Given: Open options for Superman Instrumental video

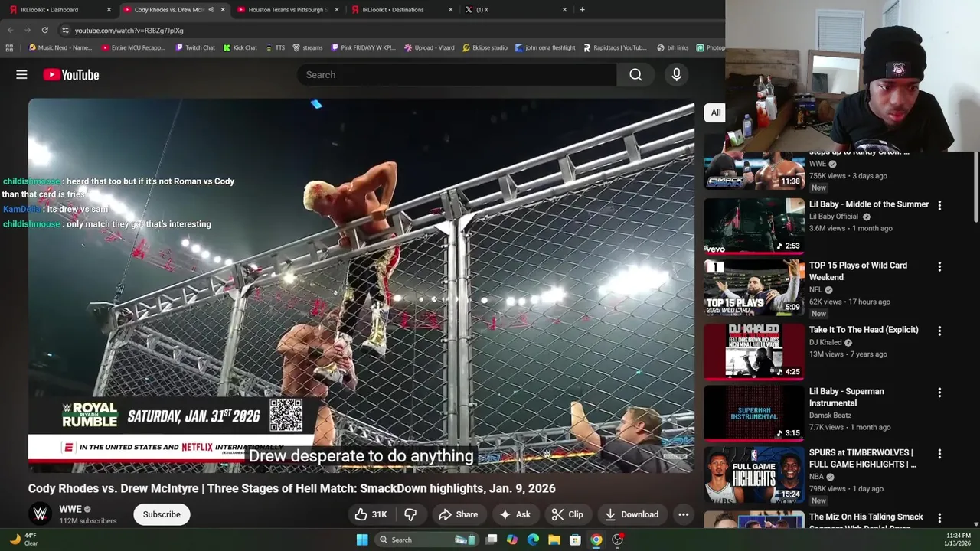Looking at the screenshot, I should [x=939, y=392].
